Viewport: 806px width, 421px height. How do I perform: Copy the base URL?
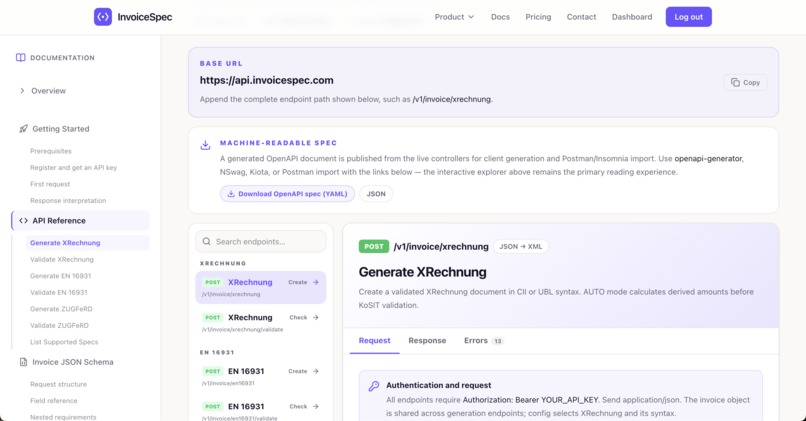pos(745,82)
